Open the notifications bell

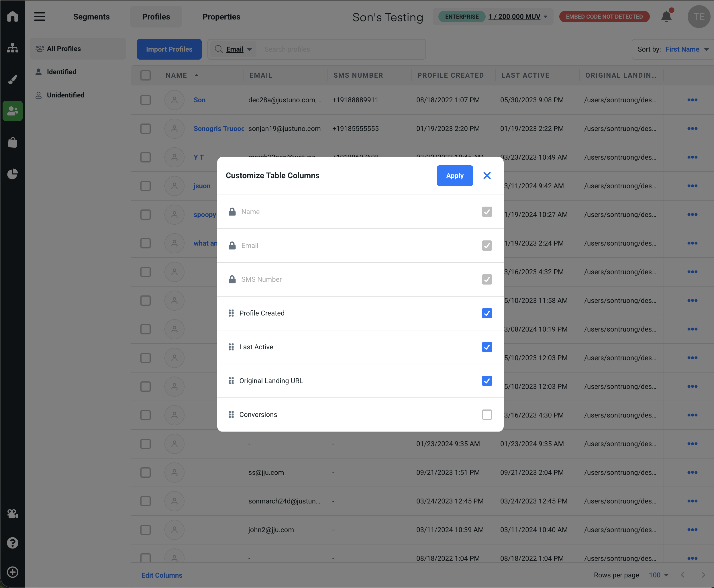pyautogui.click(x=666, y=16)
